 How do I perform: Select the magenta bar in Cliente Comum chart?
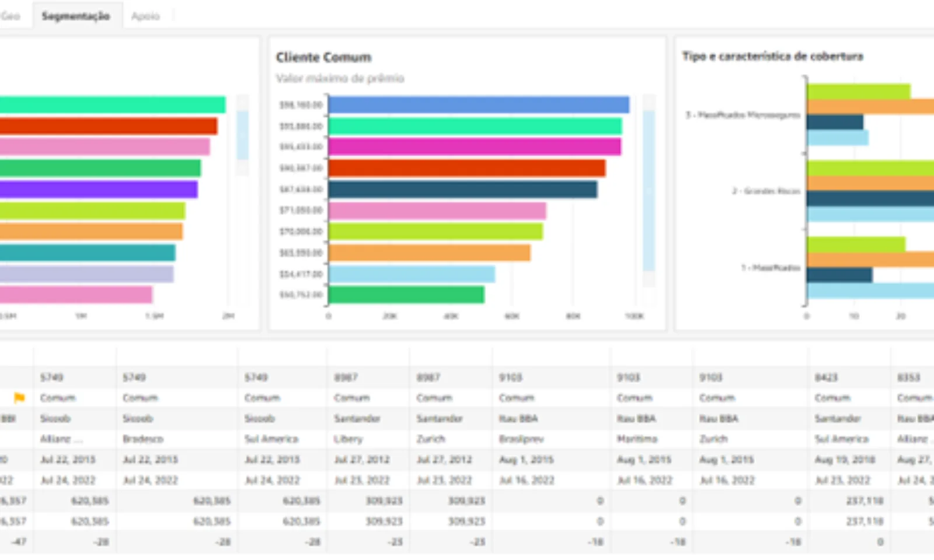click(x=474, y=147)
